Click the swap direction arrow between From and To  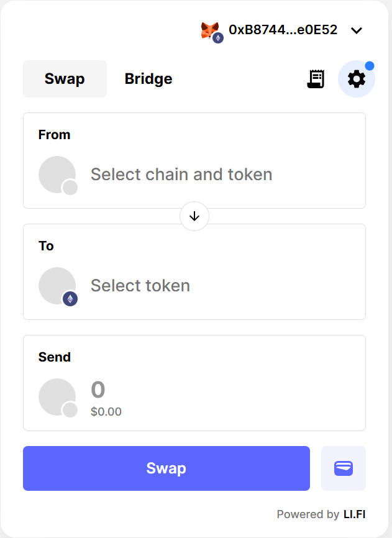[194, 216]
